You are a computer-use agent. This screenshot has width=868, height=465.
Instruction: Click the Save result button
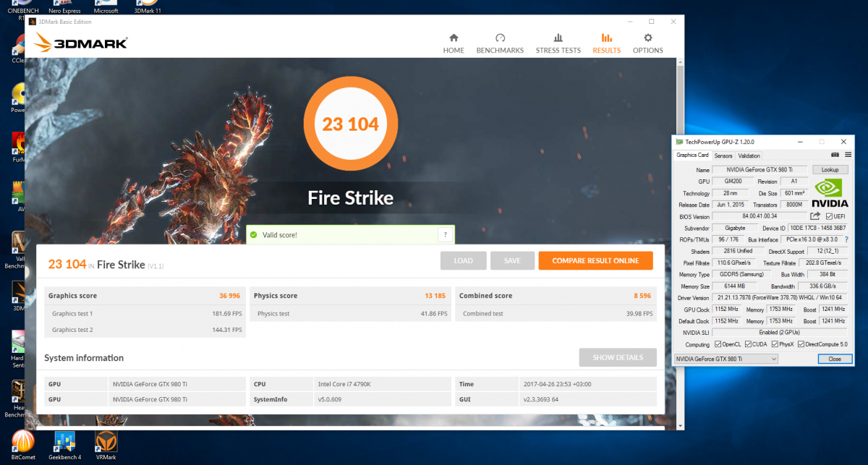[x=512, y=261]
